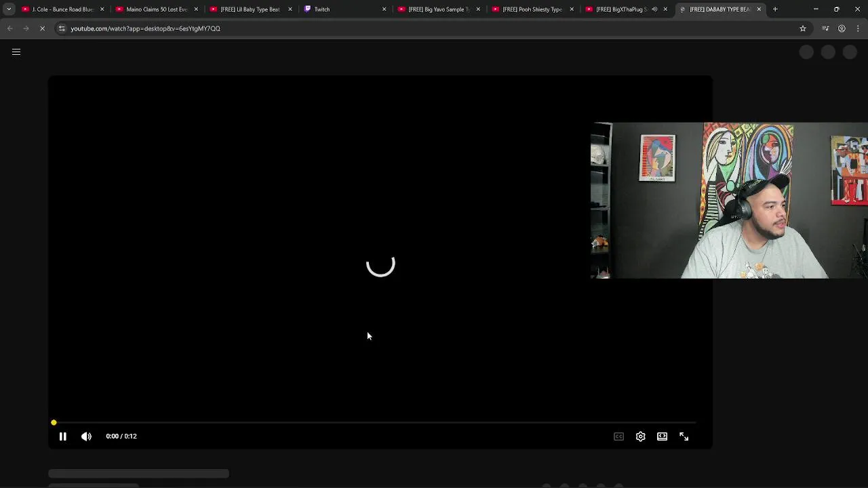The height and width of the screenshot is (488, 868).
Task: Click the yellow progress bar scrubber
Action: 54,423
